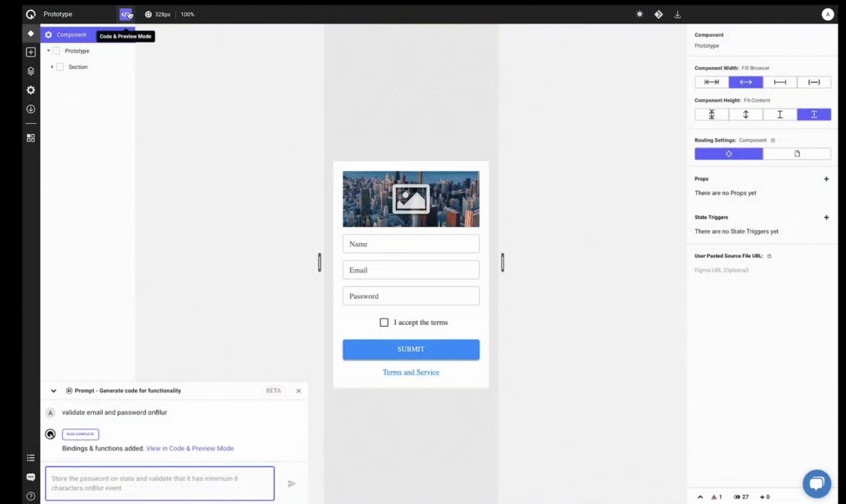The image size is (846, 504).
Task: Expand the Section tree item
Action: pos(52,67)
